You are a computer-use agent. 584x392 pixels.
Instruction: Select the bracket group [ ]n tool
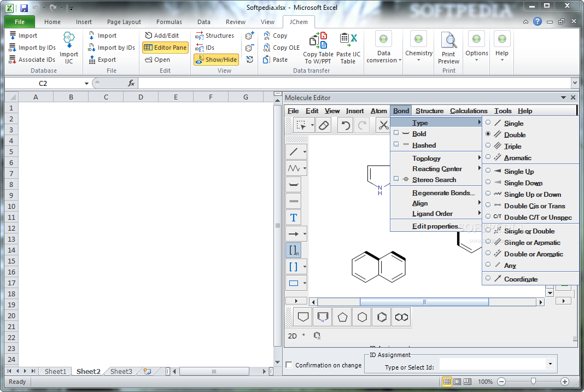click(294, 250)
